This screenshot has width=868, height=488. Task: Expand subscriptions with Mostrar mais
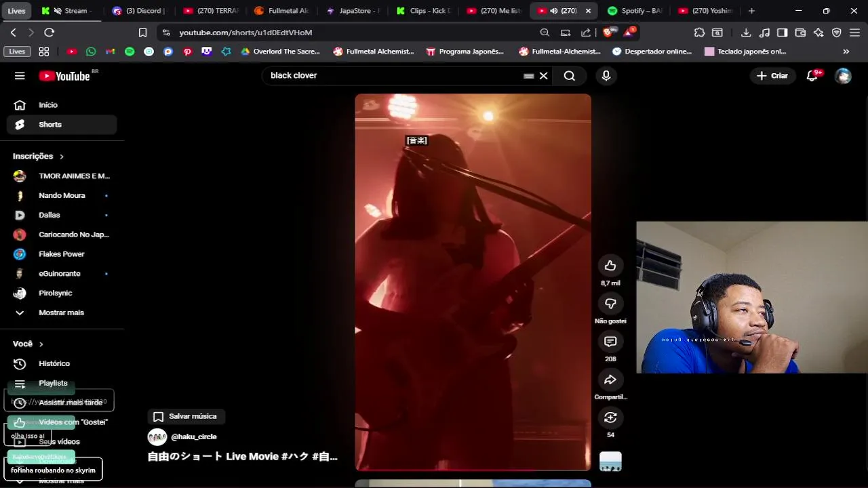62,312
